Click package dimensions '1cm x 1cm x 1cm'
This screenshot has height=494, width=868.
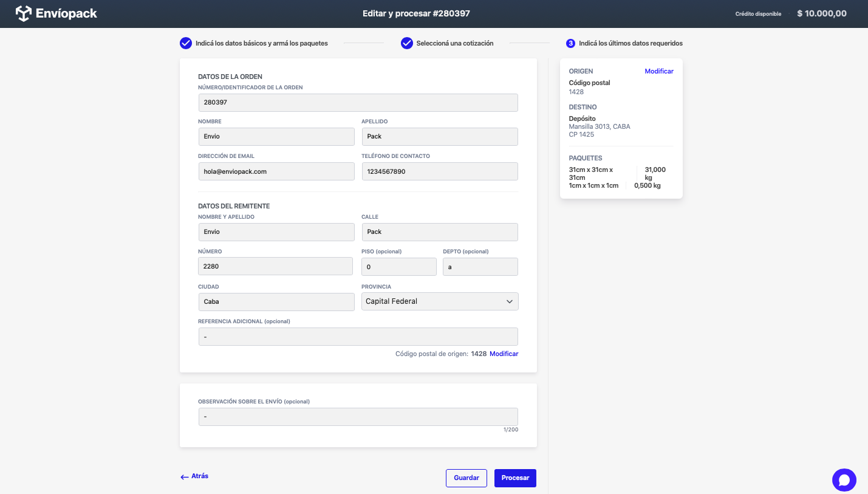pyautogui.click(x=593, y=185)
